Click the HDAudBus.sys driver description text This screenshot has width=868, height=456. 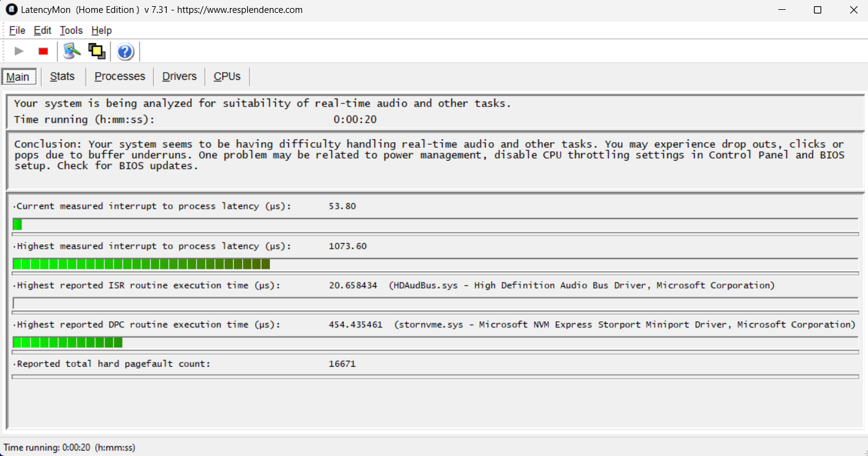click(582, 286)
